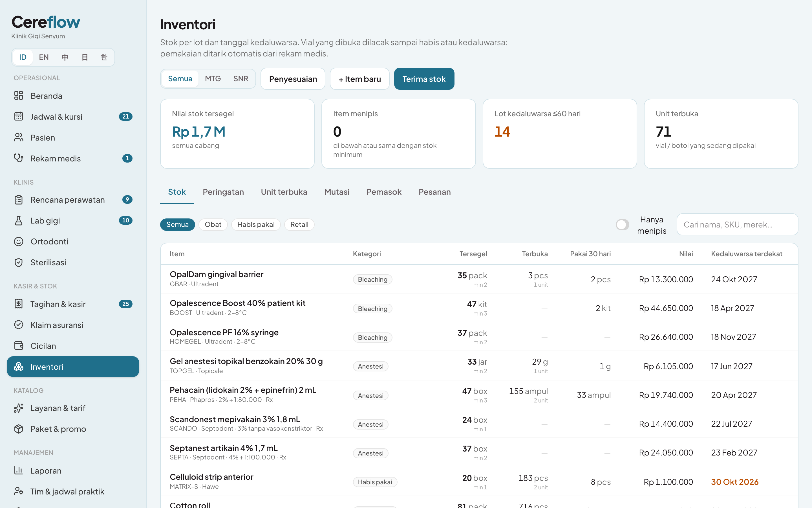Toggle Hanya menipis switch
This screenshot has width=812, height=508.
pos(623,225)
